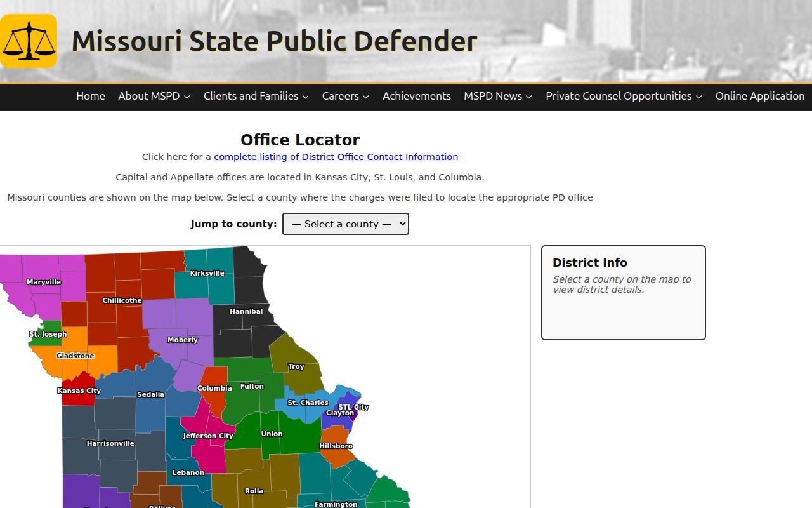This screenshot has height=508, width=812.
Task: Select the STL City district on the map
Action: (x=353, y=407)
